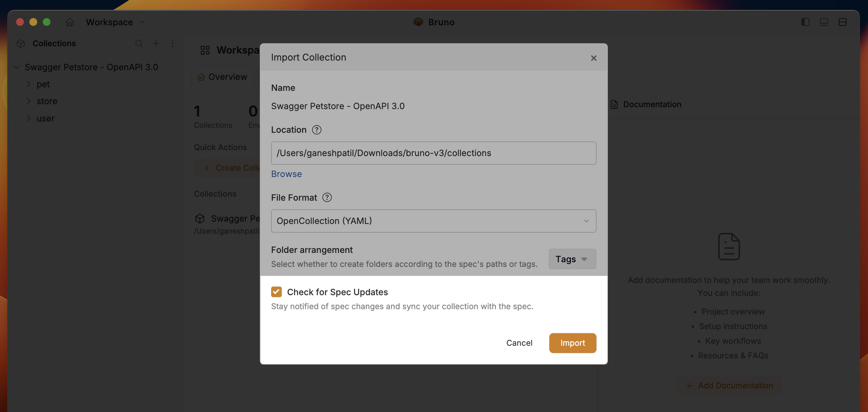This screenshot has width=868, height=412.
Task: Click the File Format help question mark icon
Action: 326,198
